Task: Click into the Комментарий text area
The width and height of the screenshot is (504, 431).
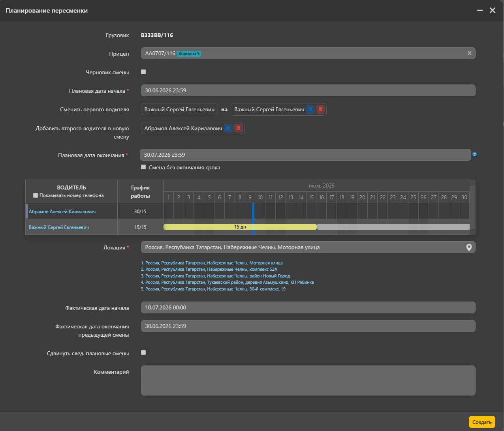Action: click(x=308, y=380)
